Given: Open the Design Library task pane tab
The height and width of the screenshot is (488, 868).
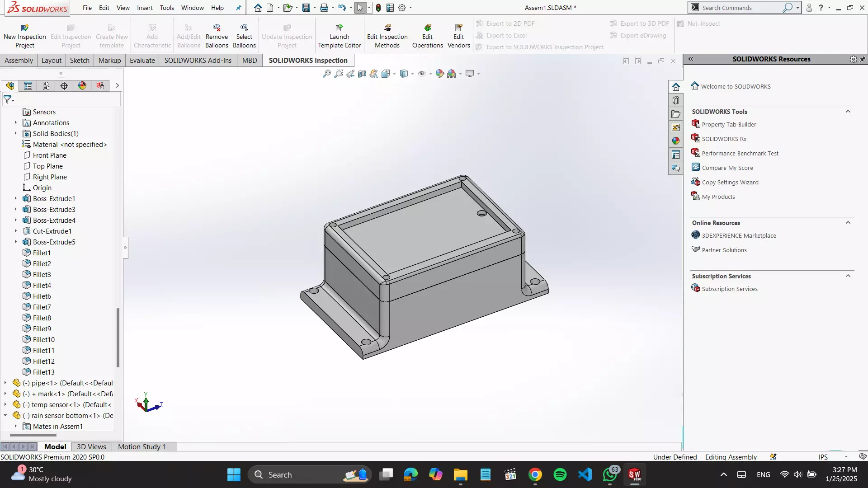Looking at the screenshot, I should pyautogui.click(x=676, y=100).
